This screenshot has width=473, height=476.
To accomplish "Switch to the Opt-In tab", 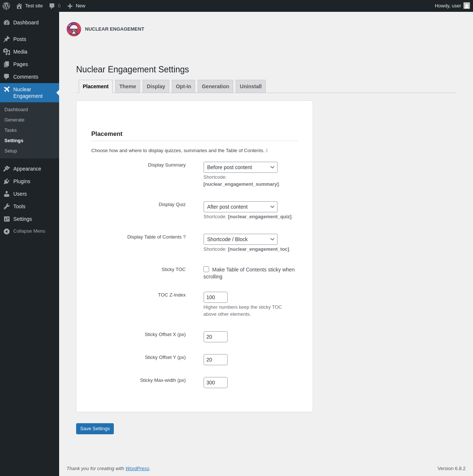I will 183,86.
